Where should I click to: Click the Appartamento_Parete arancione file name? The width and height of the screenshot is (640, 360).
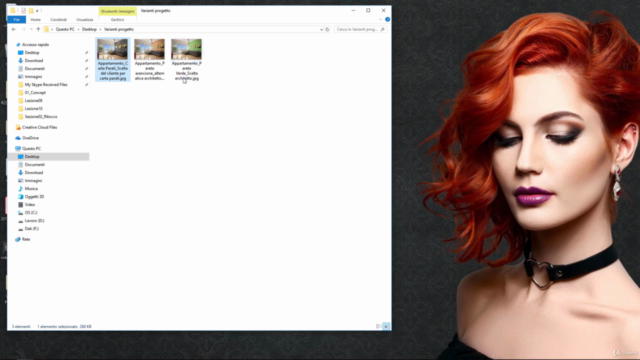pyautogui.click(x=149, y=71)
